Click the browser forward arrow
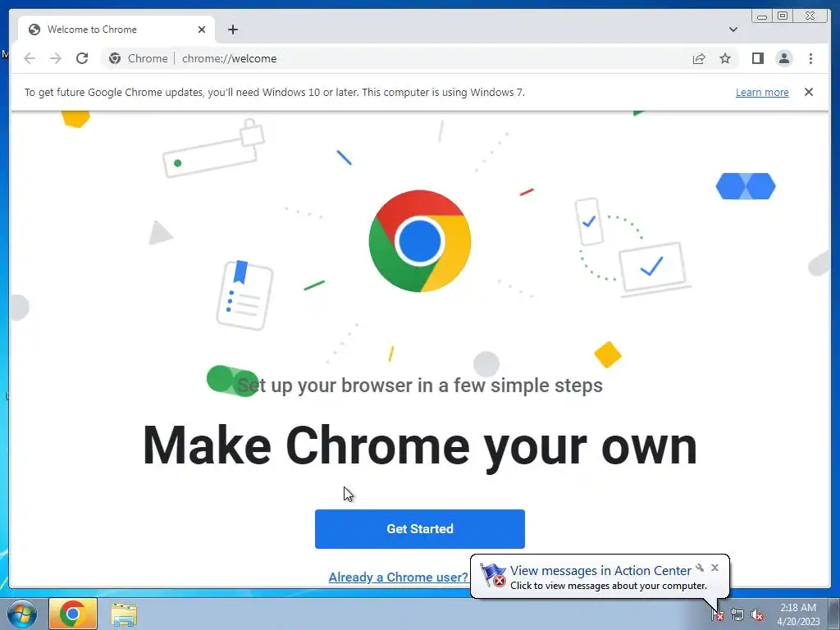This screenshot has height=630, width=840. (56, 58)
